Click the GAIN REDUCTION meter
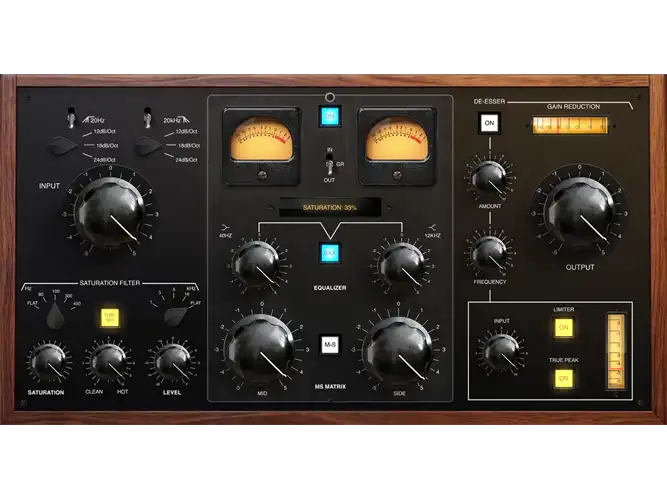The height and width of the screenshot is (500, 667). coord(570,126)
